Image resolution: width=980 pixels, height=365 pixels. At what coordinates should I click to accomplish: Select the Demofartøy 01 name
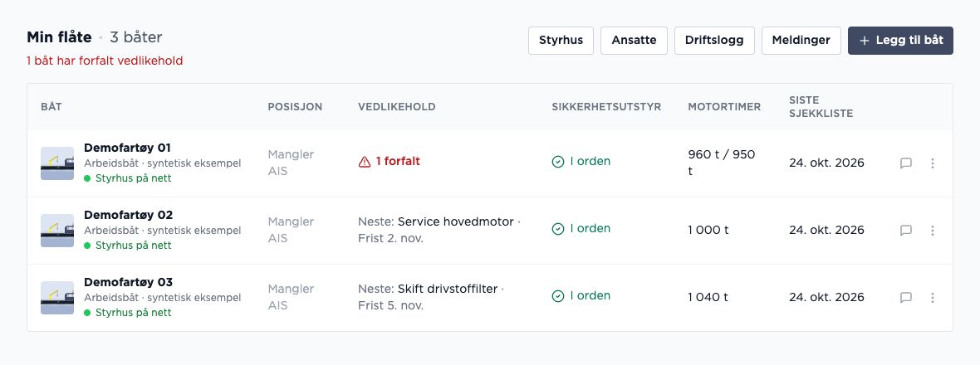(128, 148)
